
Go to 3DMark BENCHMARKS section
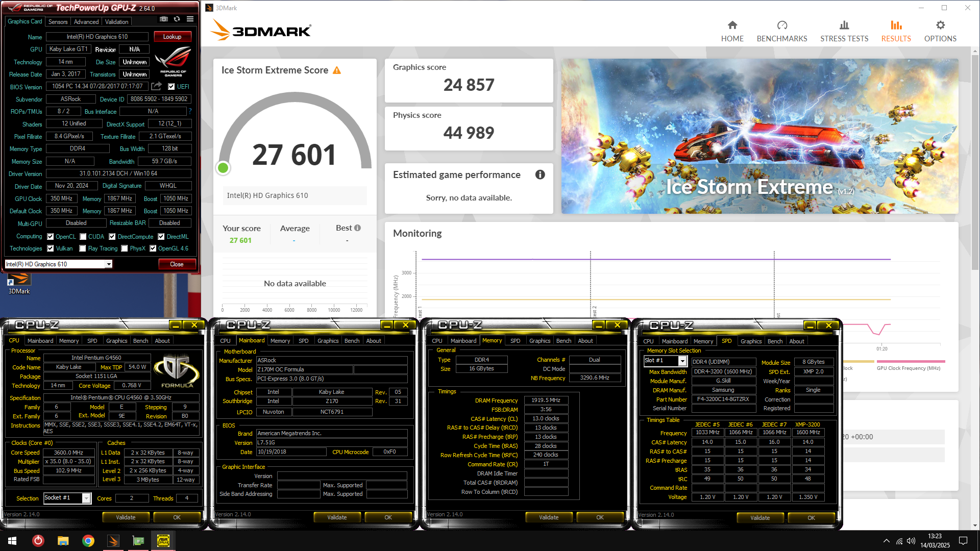tap(781, 31)
